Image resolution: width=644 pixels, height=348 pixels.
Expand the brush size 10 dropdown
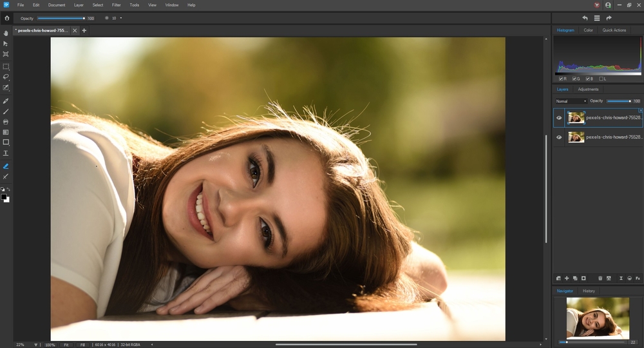coord(120,18)
